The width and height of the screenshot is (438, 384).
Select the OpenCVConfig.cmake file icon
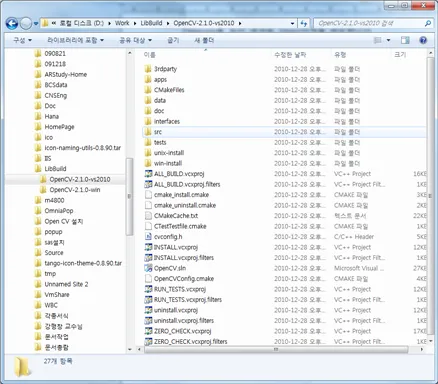[148, 279]
